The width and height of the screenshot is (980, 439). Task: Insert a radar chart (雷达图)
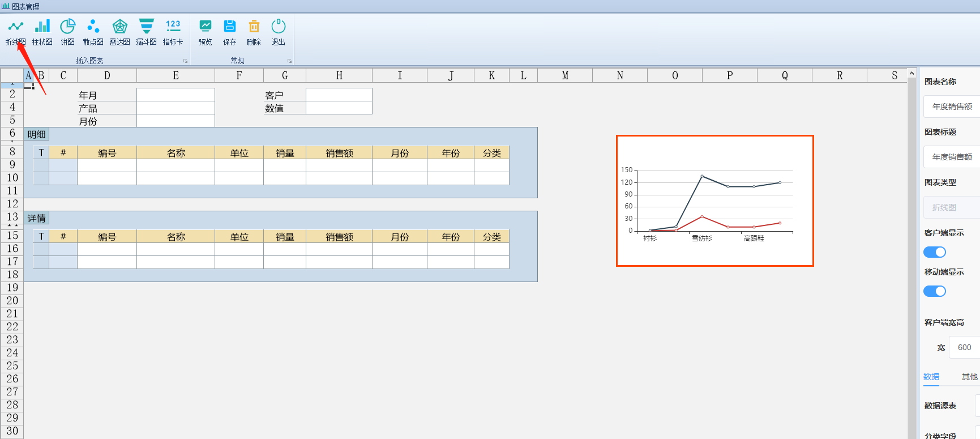coord(119,32)
